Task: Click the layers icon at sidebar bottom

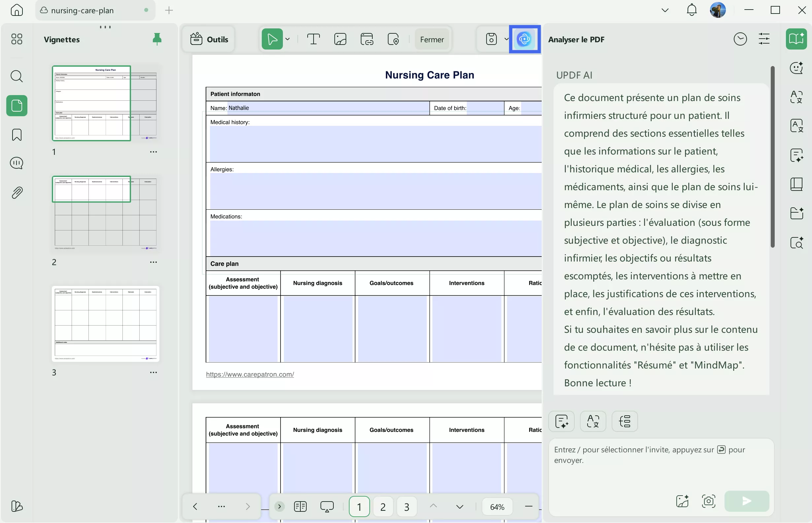Action: click(17, 506)
